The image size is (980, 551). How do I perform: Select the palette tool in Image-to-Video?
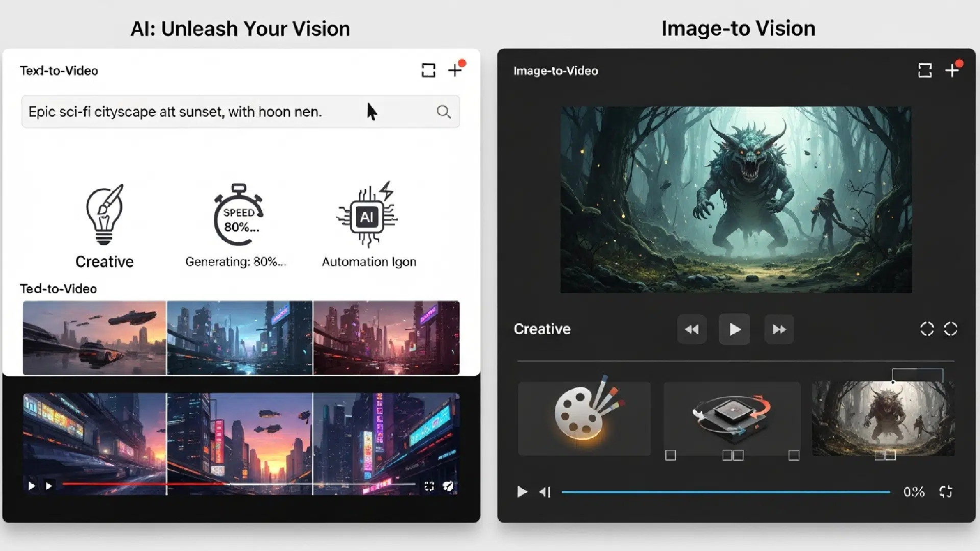(584, 418)
